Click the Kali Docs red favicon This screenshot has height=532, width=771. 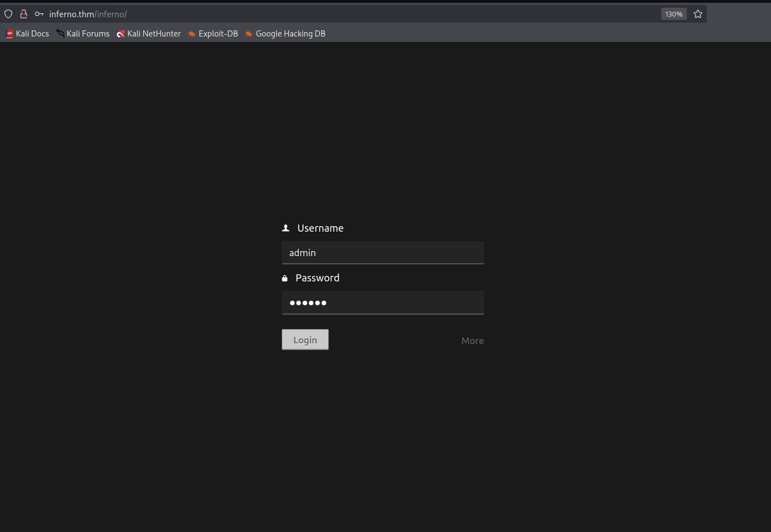pos(9,34)
